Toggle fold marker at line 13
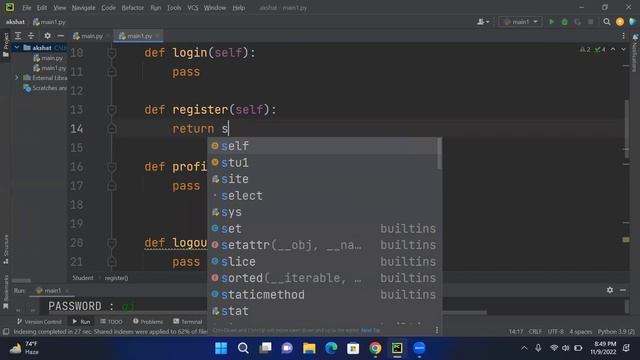The height and width of the screenshot is (360, 640). pos(111,110)
